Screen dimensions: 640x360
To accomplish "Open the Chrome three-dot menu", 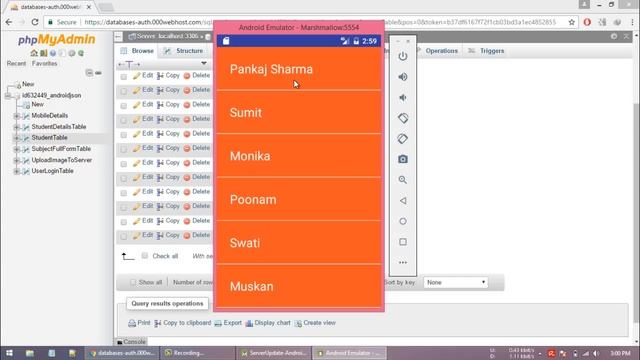I will pos(632,22).
